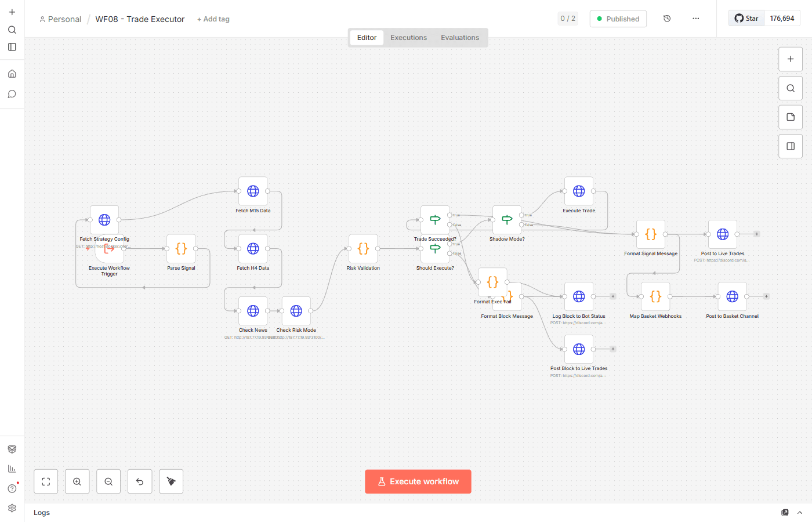The height and width of the screenshot is (522, 812).
Task: Auto-tidy the canvas with the broom icon
Action: (171, 481)
